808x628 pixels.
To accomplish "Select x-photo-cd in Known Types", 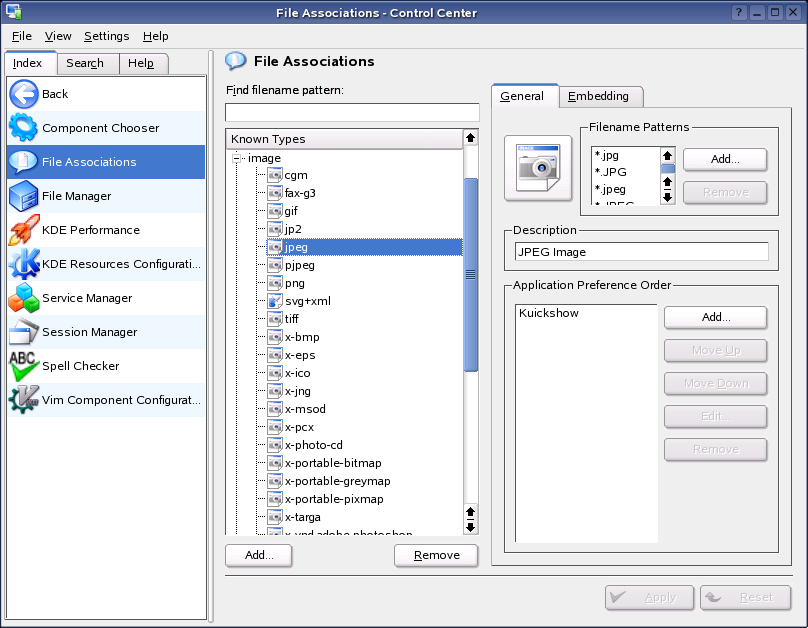I will coord(314,445).
